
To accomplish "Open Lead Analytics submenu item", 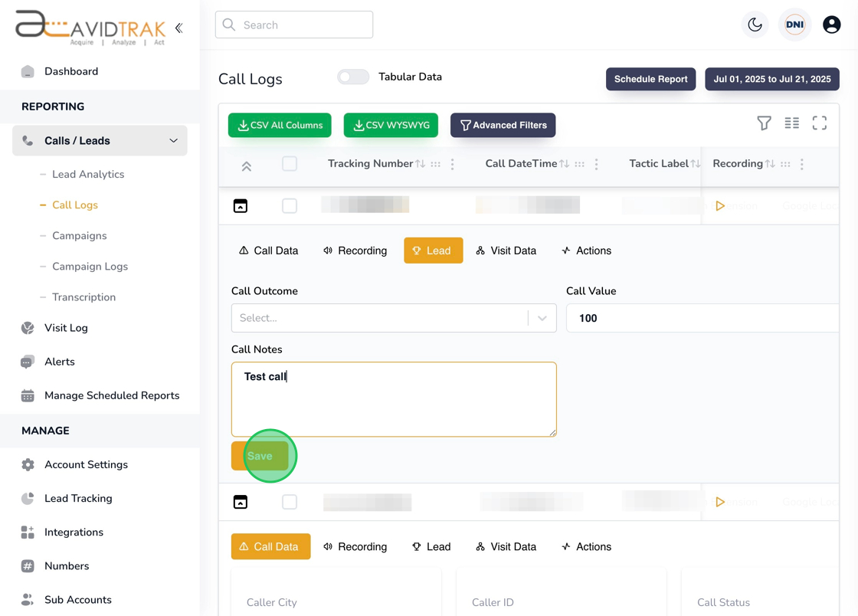I will (88, 174).
